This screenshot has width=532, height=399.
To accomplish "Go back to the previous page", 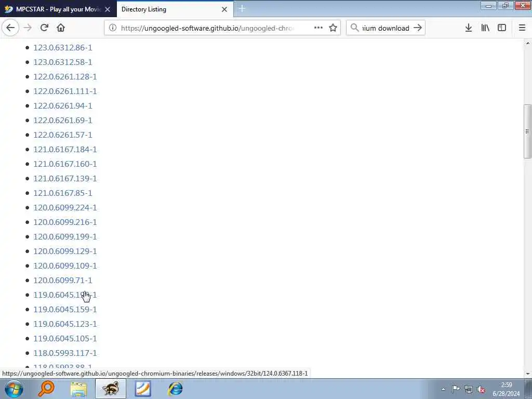I will pos(10,28).
